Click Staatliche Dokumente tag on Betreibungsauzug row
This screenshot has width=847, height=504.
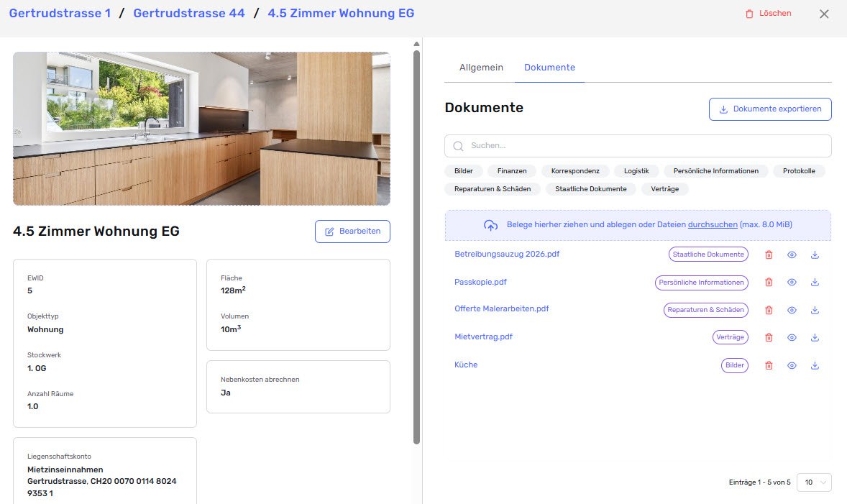coord(708,255)
